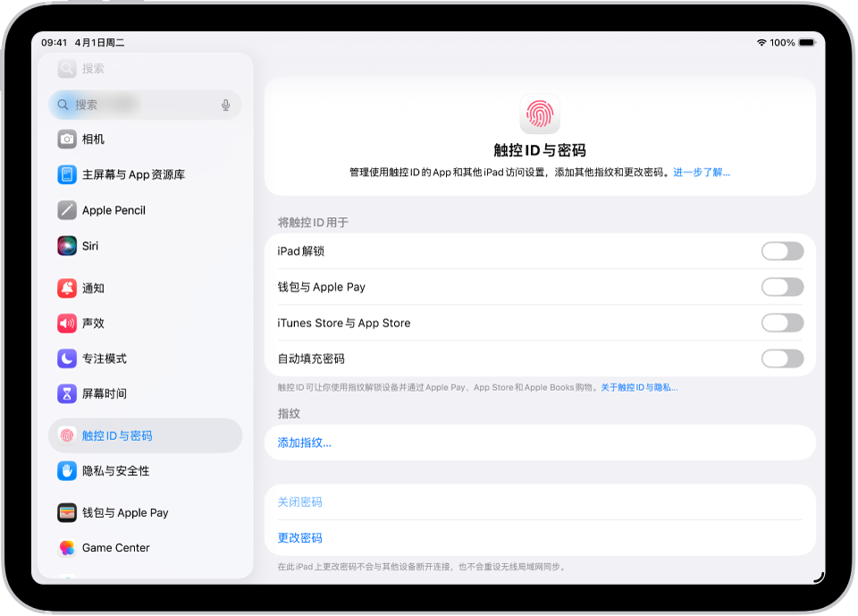Enable the iPad Unlock toggle

point(782,251)
